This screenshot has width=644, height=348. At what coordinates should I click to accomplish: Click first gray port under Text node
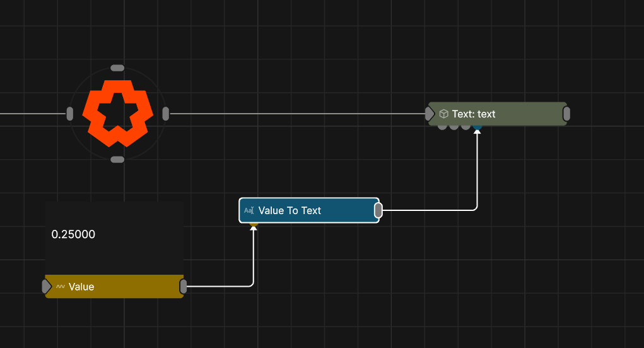pyautogui.click(x=442, y=127)
